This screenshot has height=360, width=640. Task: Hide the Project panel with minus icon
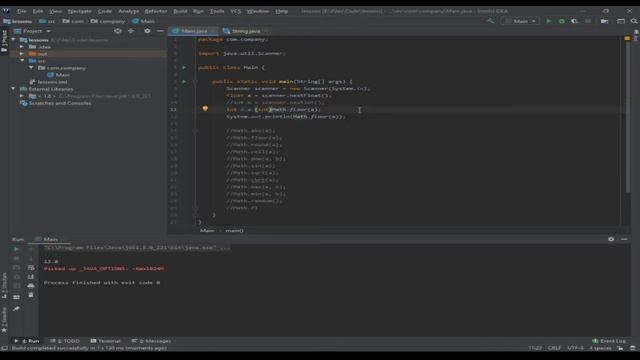coord(160,31)
